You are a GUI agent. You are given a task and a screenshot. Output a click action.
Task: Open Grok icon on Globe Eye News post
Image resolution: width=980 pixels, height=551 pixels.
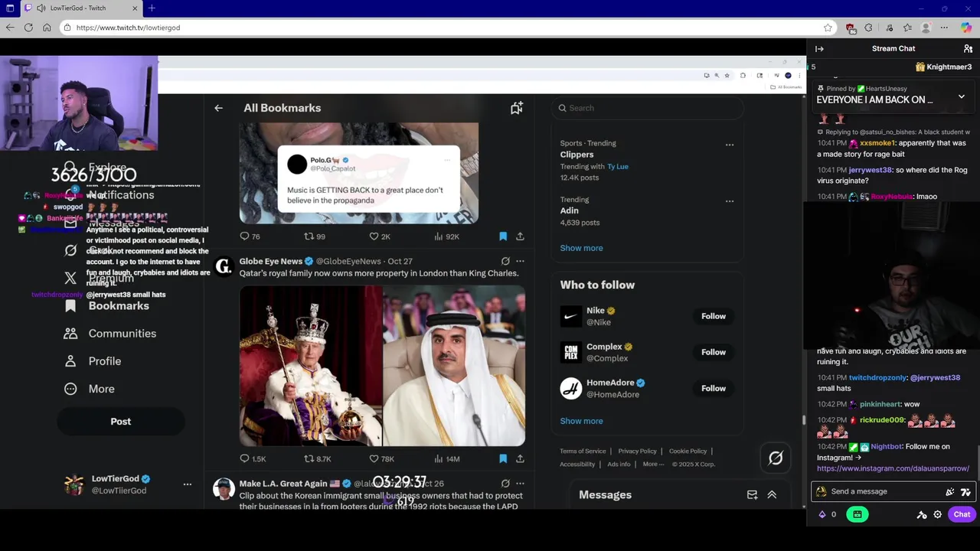pos(505,261)
